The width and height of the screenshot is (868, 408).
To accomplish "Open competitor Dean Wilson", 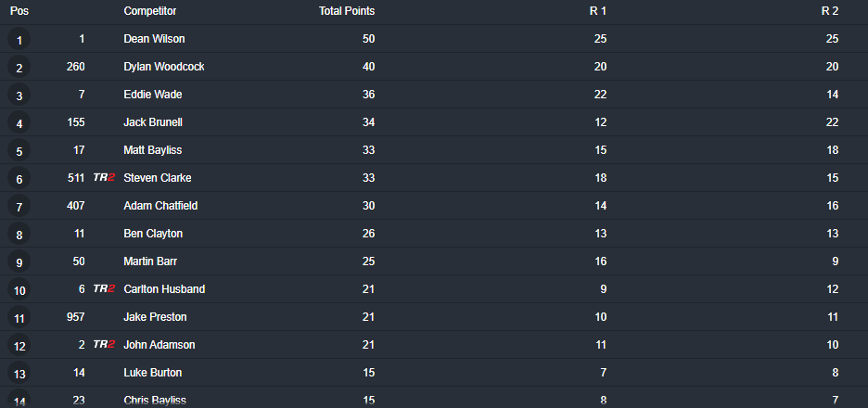I will pos(154,39).
